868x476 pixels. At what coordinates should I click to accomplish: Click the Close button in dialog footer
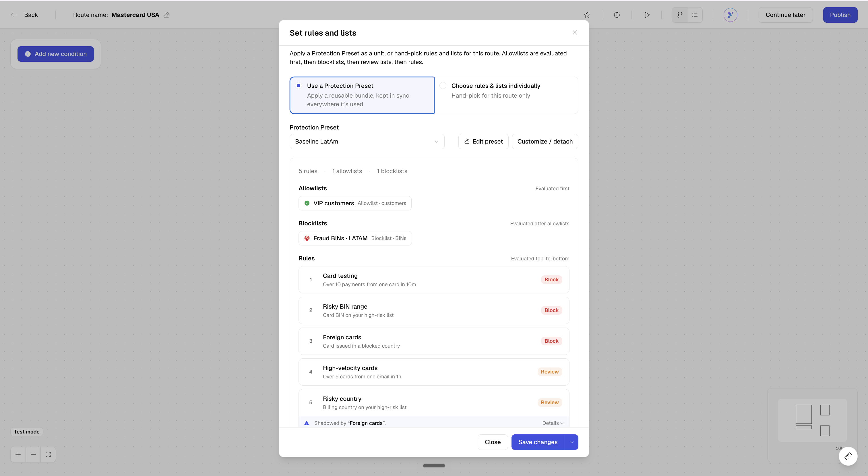coord(493,442)
